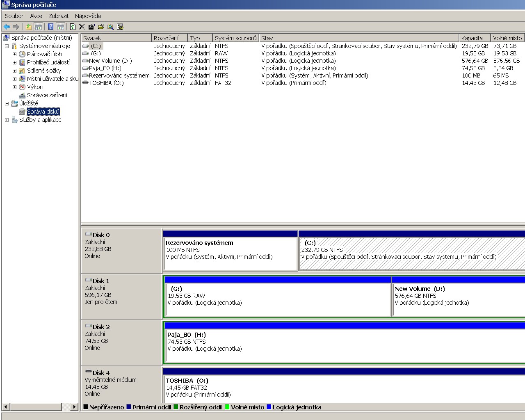Sort by the Kapacita column header
The height and width of the screenshot is (420, 525).
[474, 38]
